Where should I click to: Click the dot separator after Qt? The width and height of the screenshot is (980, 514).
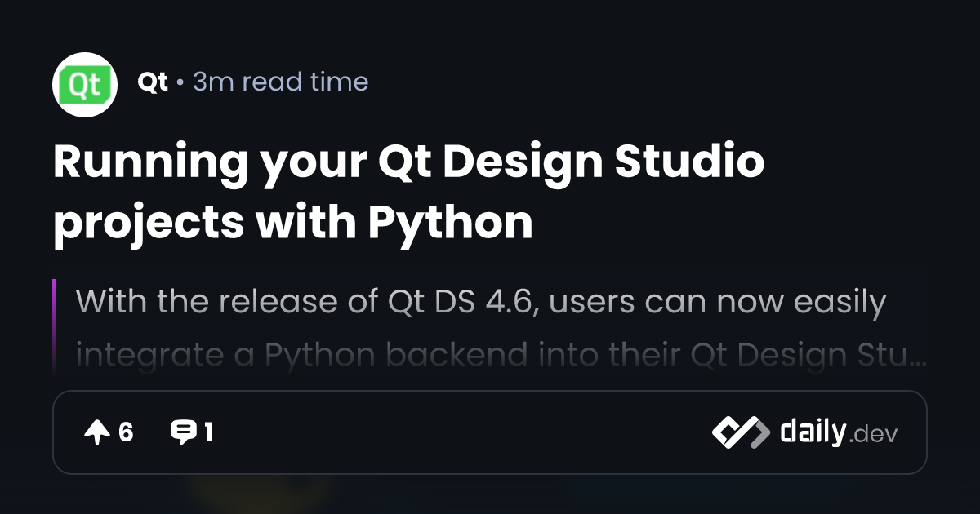(180, 83)
